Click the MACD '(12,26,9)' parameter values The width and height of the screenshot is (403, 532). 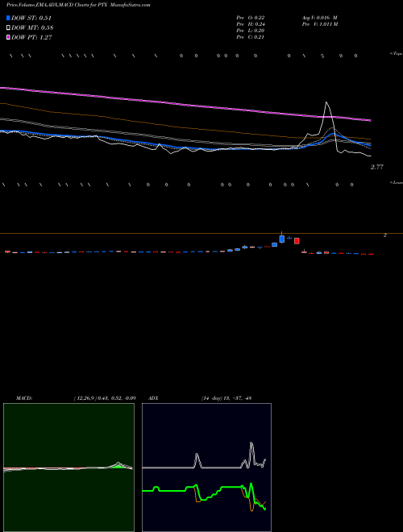pyautogui.click(x=105, y=398)
